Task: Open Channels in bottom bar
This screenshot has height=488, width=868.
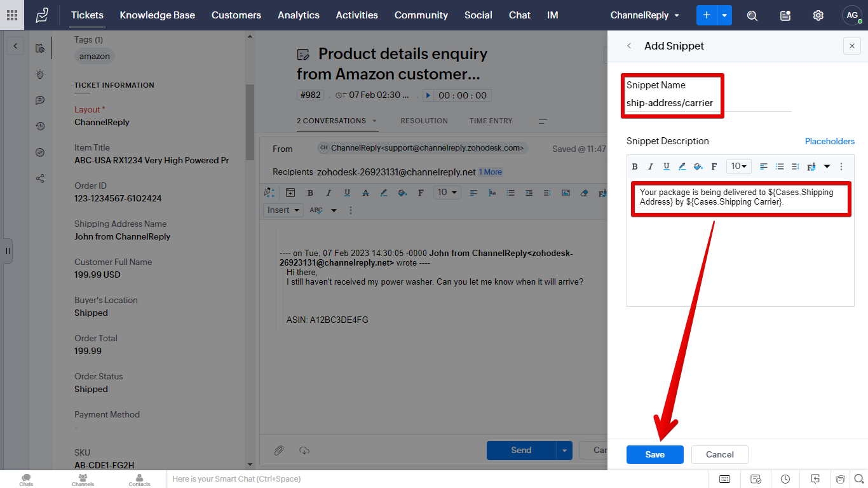Action: tap(83, 480)
